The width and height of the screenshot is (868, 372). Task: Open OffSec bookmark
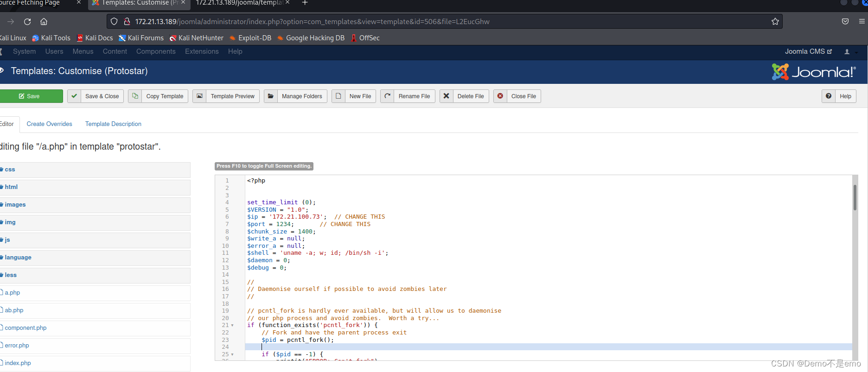pos(365,38)
